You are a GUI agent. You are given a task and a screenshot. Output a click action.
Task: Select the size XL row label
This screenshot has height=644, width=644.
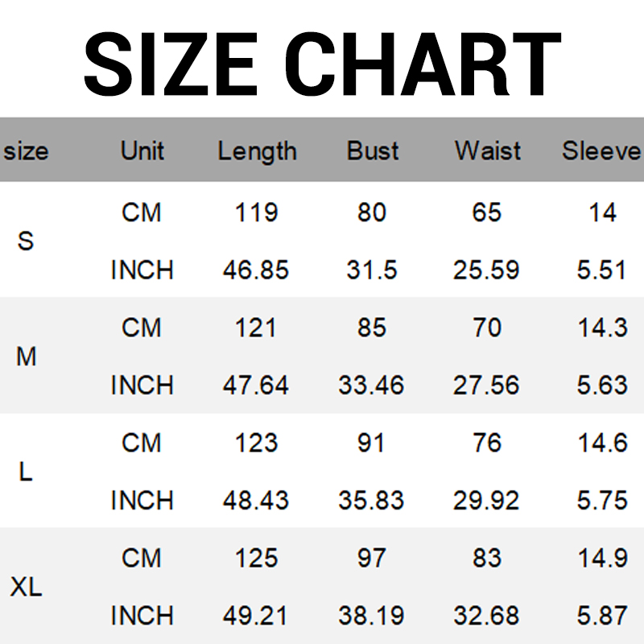pos(26,587)
